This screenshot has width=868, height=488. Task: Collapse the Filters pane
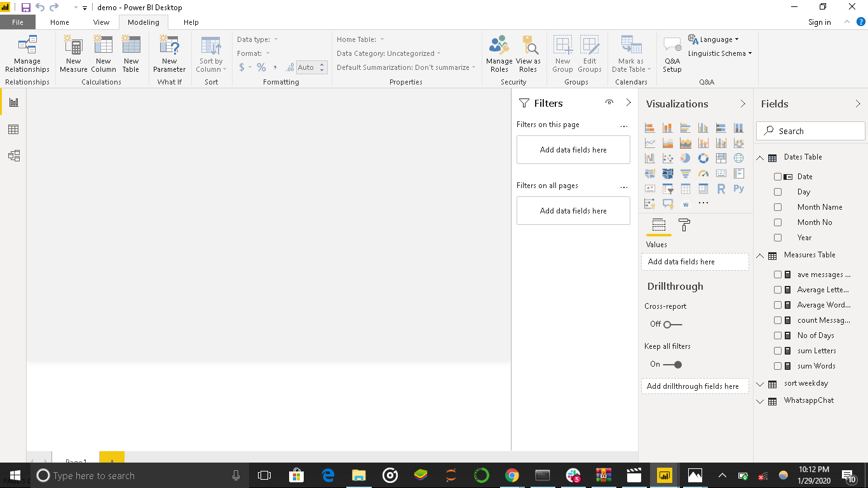tap(628, 103)
